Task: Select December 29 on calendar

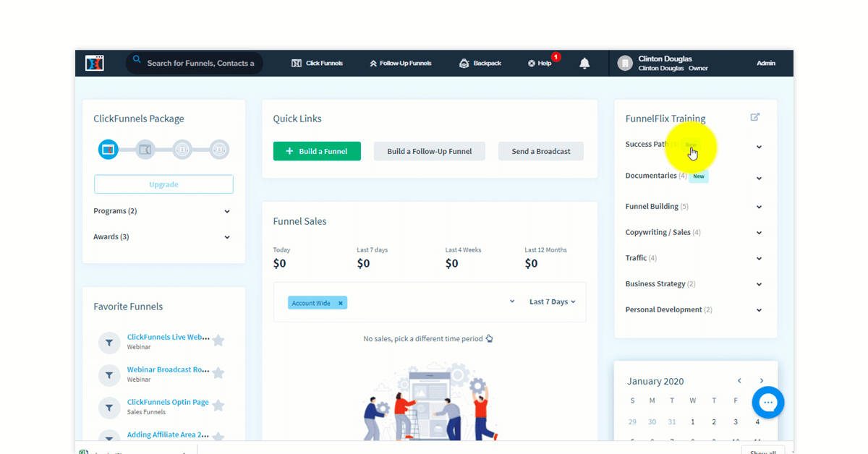Action: (632, 421)
